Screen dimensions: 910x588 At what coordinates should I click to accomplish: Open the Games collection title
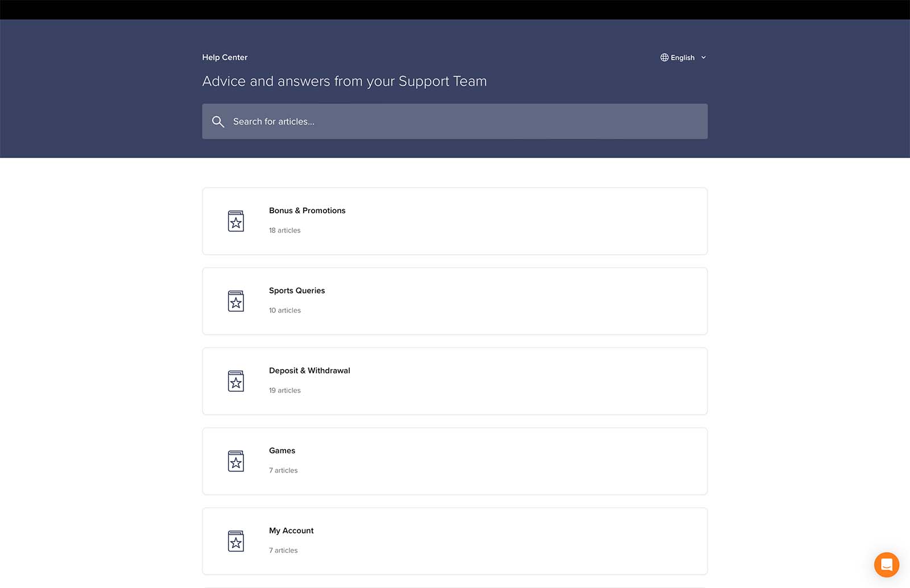tap(282, 450)
